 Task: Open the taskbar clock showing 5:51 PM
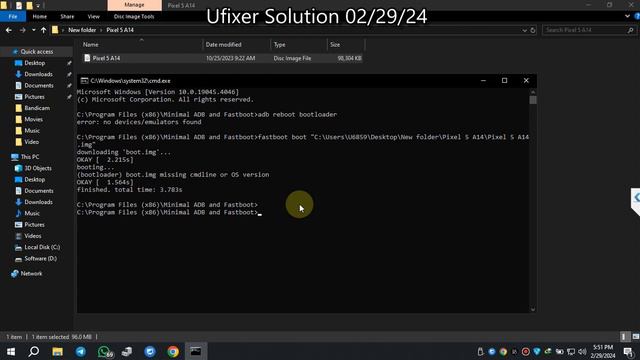coord(603,351)
